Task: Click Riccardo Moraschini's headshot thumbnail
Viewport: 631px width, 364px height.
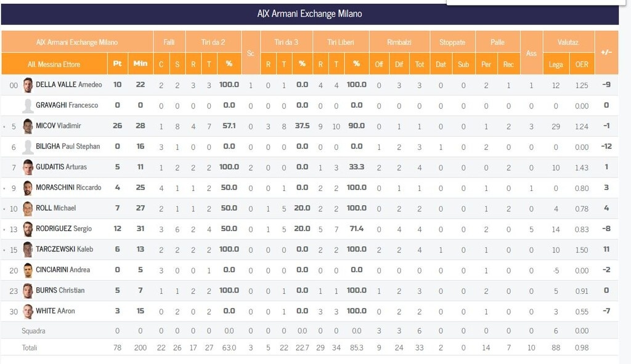Action: [28, 188]
